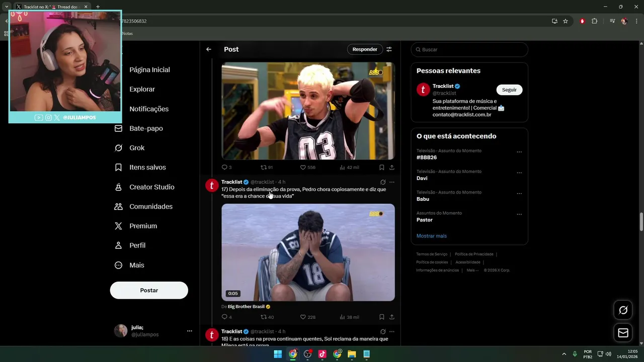Open floating messages envelope button
Viewport: 644px width, 362px height.
pyautogui.click(x=623, y=333)
